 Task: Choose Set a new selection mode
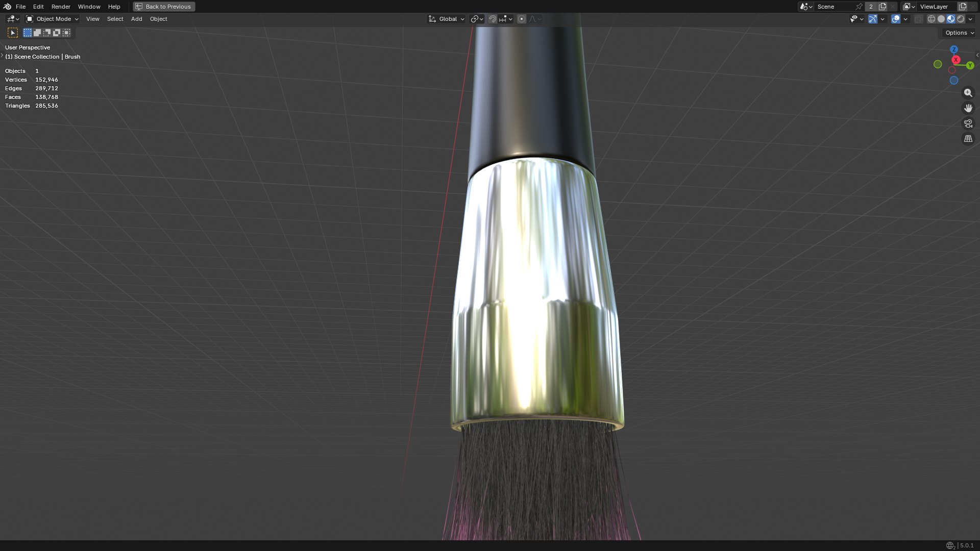pos(28,33)
